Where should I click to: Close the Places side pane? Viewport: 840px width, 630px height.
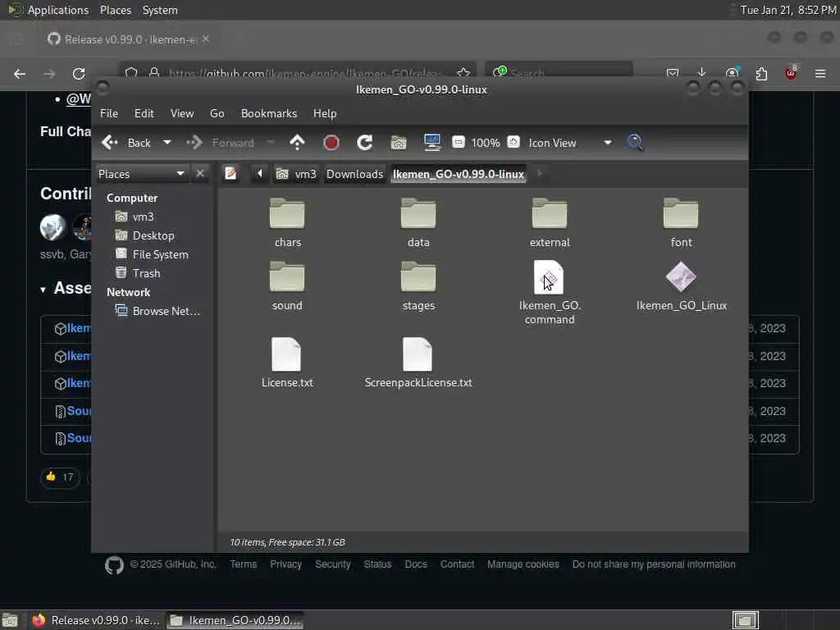[x=200, y=174]
